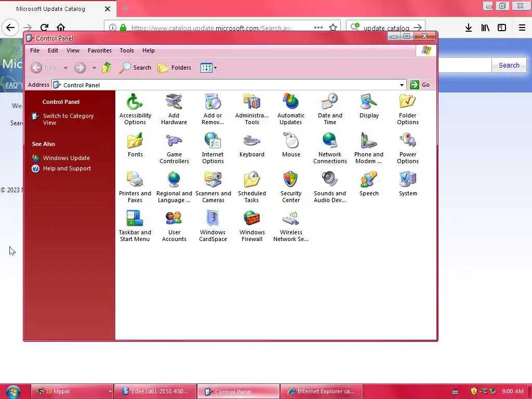Open the Edit menu in Control Panel

point(52,50)
